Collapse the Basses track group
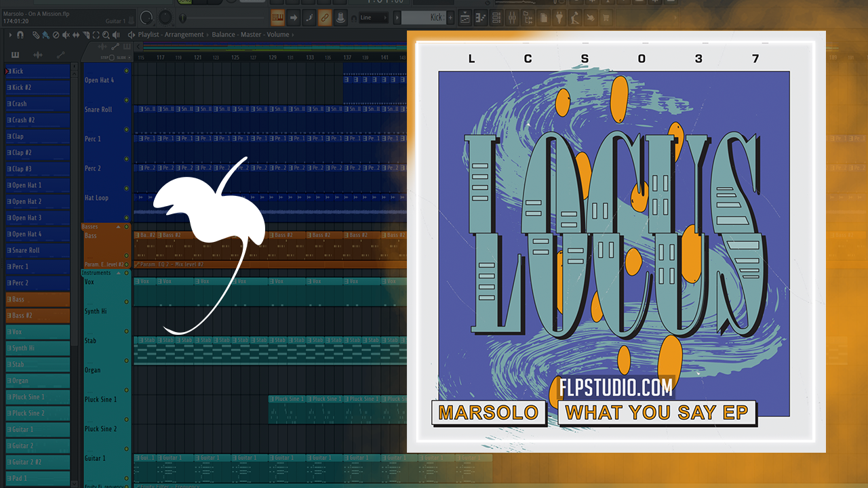 [118, 226]
